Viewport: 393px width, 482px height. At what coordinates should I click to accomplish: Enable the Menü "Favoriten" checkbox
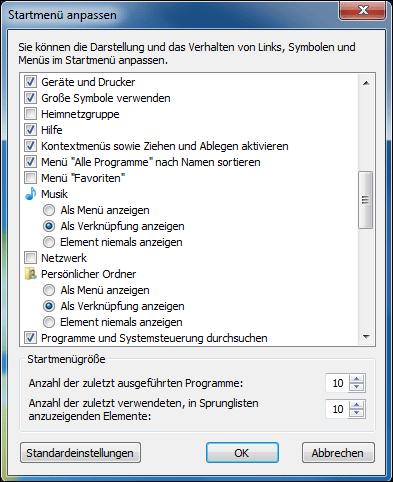tap(30, 178)
